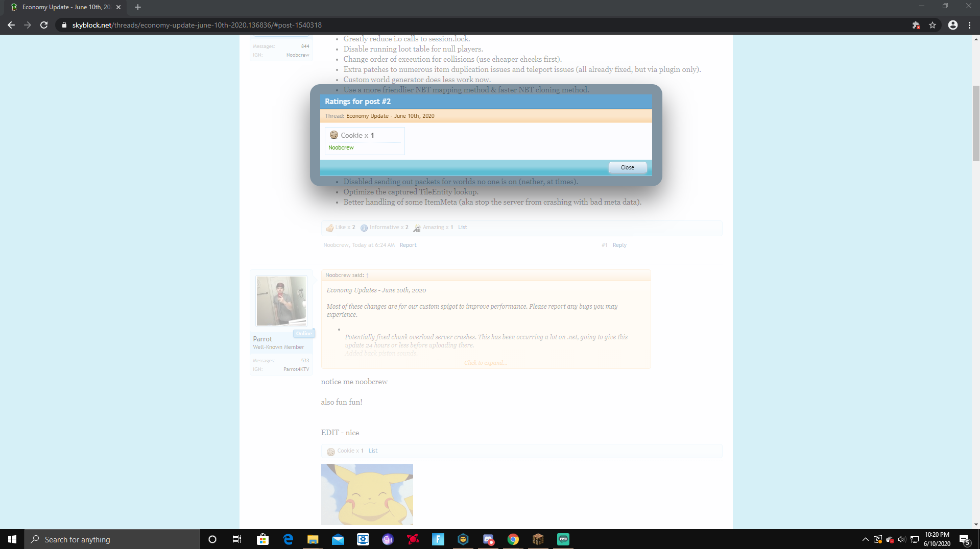Bookmark this page with star icon

click(933, 25)
